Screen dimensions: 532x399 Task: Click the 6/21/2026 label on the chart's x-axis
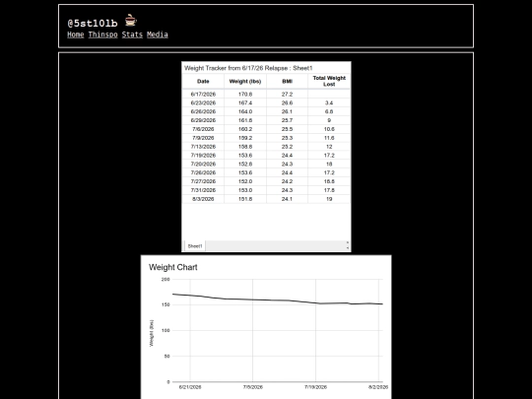pyautogui.click(x=190, y=387)
